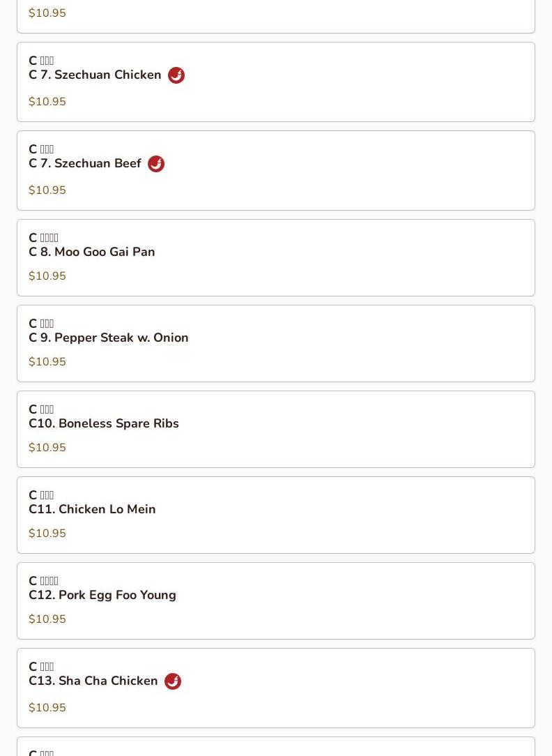Open C13. Sha Cha Chicken item

[93, 681]
